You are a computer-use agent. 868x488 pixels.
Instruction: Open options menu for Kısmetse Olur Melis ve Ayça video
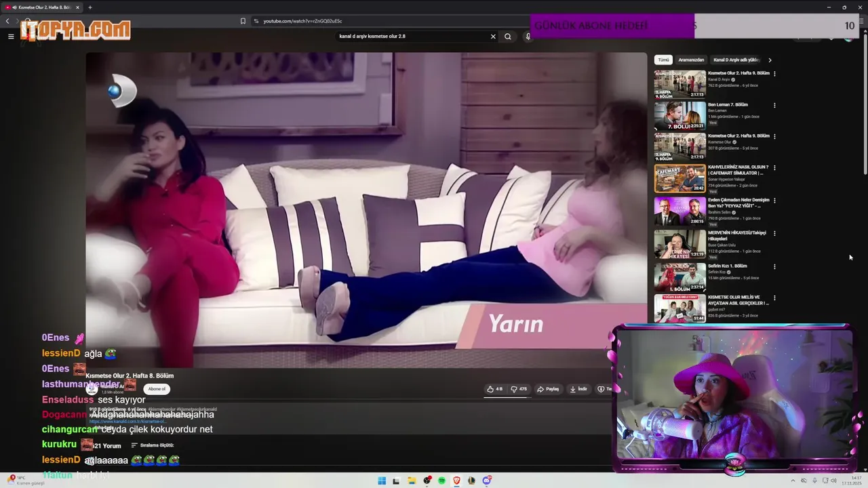(774, 298)
